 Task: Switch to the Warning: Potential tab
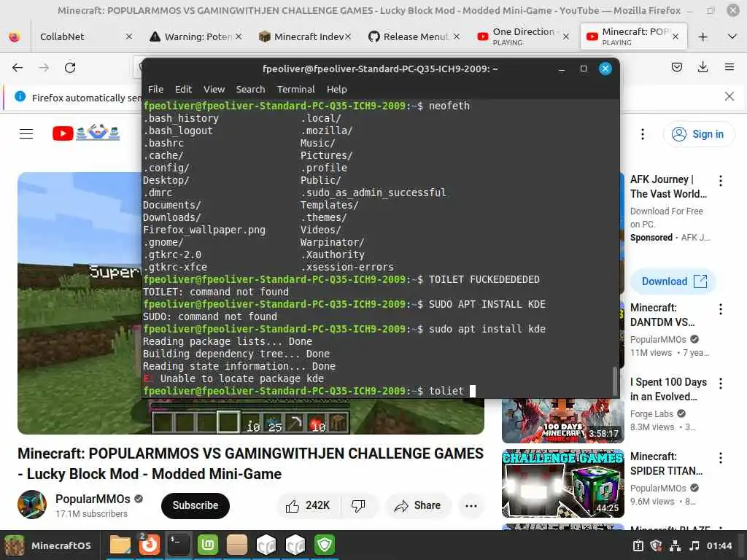point(190,36)
